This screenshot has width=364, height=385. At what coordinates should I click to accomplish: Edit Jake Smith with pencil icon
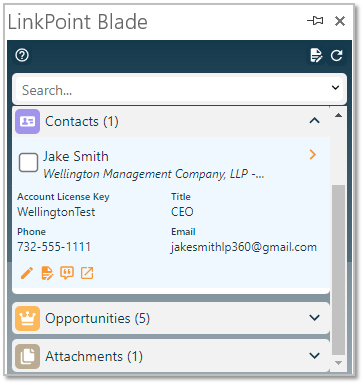pyautogui.click(x=27, y=273)
